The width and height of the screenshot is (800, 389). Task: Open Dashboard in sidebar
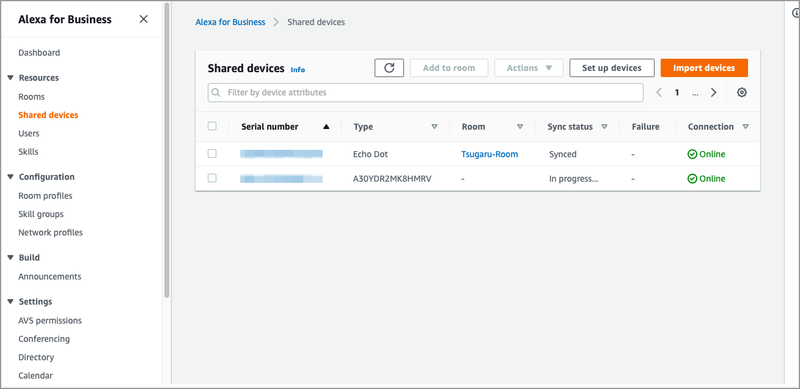[x=39, y=53]
